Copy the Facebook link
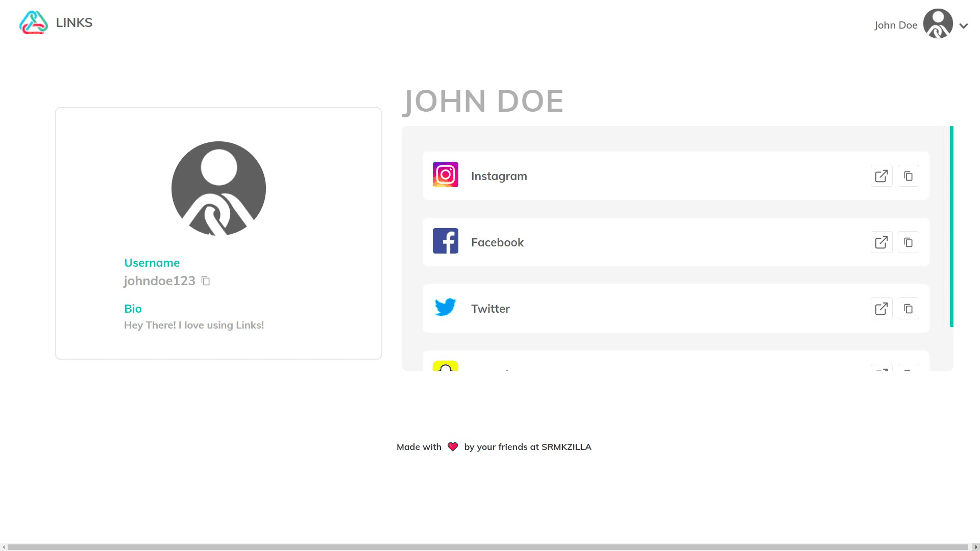 [908, 242]
